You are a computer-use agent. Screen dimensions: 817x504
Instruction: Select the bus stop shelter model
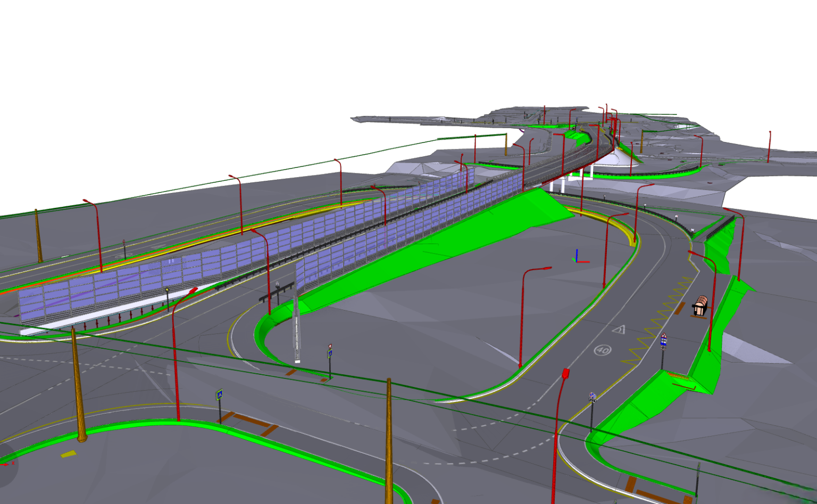pos(701,307)
